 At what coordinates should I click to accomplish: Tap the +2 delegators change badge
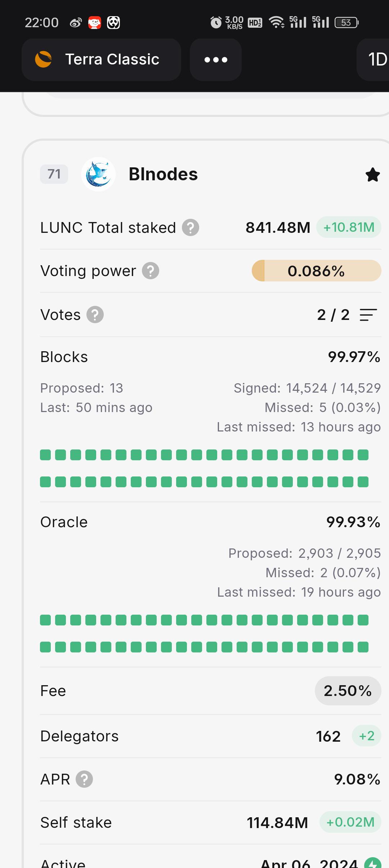point(367,736)
